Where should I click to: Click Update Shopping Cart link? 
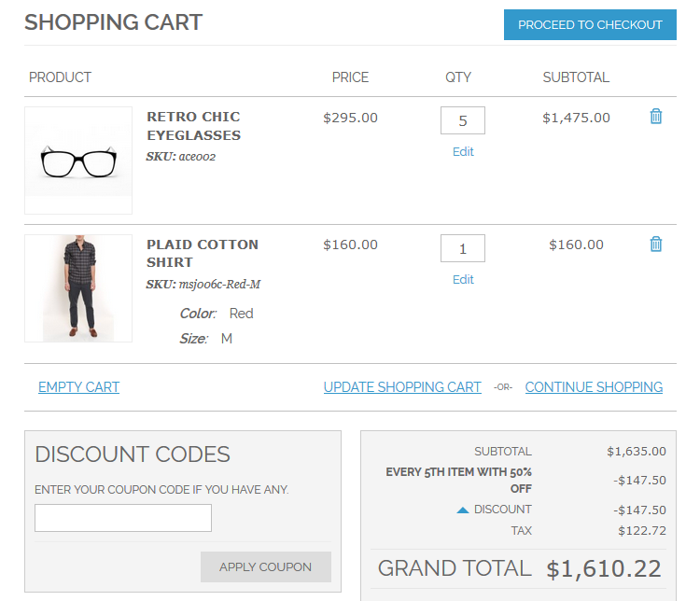(x=402, y=387)
